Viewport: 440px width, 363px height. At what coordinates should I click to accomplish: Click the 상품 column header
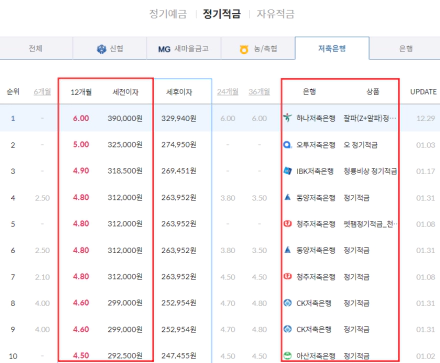(x=373, y=91)
